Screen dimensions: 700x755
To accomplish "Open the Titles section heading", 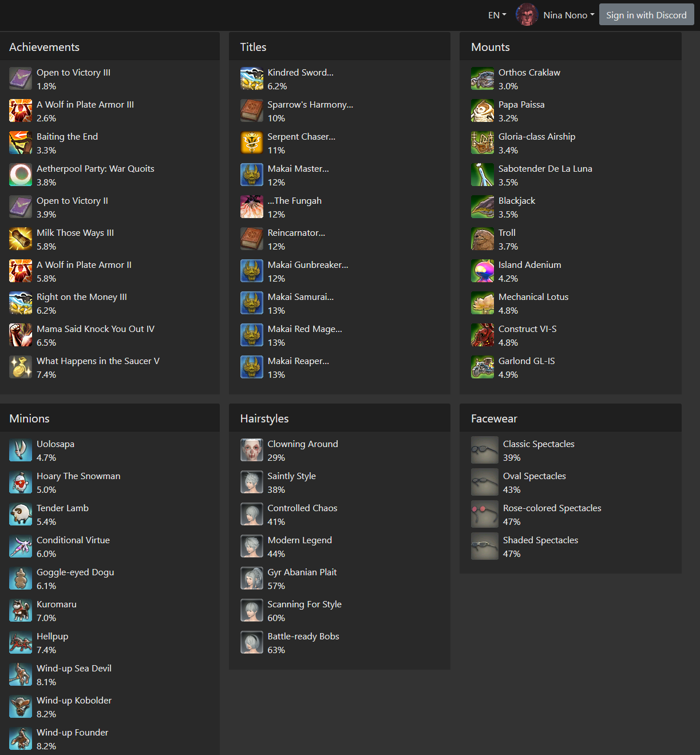I will (254, 47).
